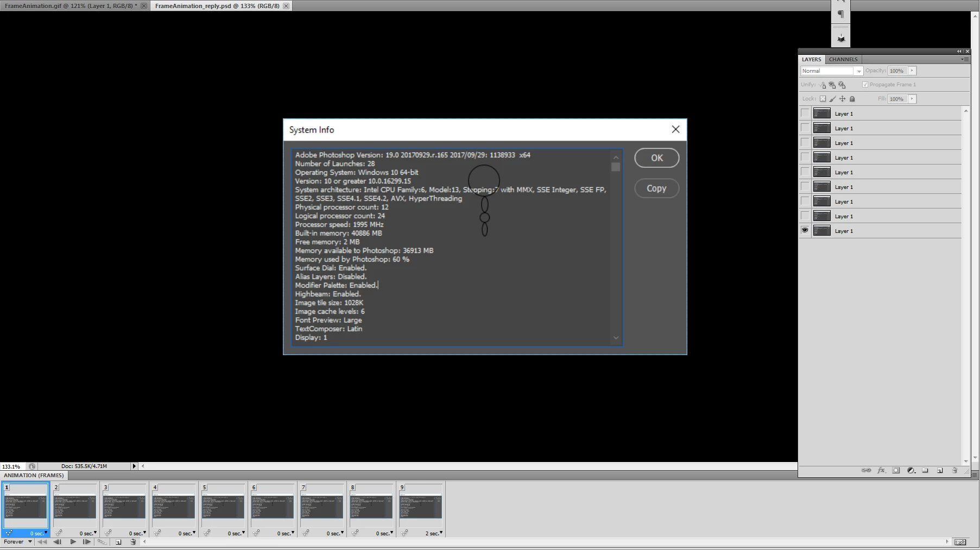Click Lock all padlock icon
This screenshot has width=980, height=550.
pos(852,99)
